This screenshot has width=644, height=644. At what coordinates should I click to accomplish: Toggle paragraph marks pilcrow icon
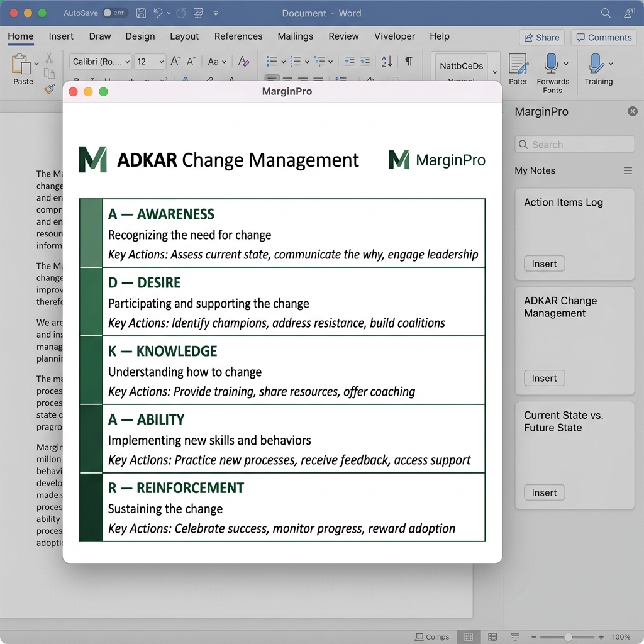point(409,62)
